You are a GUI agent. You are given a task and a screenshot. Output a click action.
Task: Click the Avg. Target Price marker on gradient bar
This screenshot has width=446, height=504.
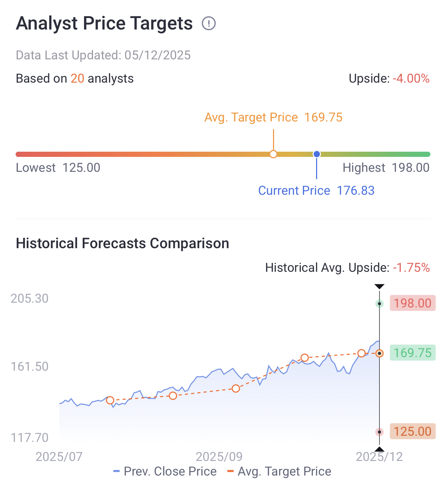(273, 154)
